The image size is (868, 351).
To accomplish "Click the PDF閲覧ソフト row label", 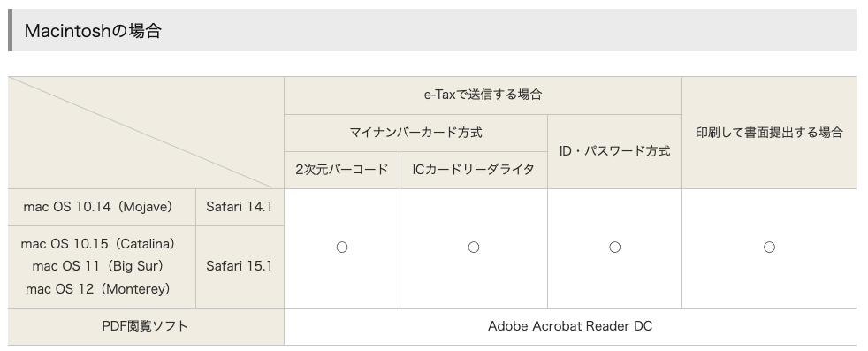I will (x=146, y=326).
